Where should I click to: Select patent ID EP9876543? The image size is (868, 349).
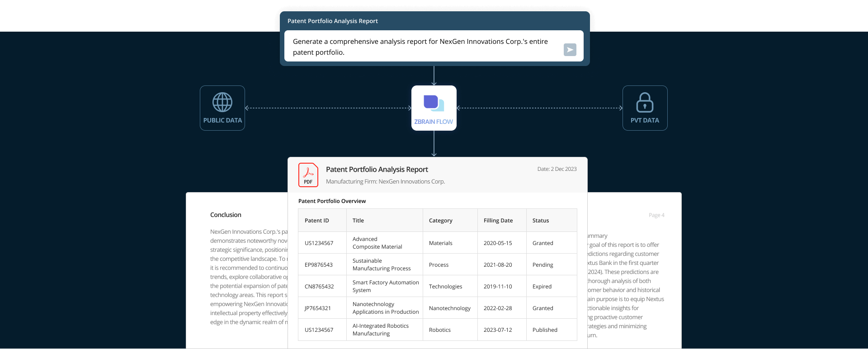319,265
